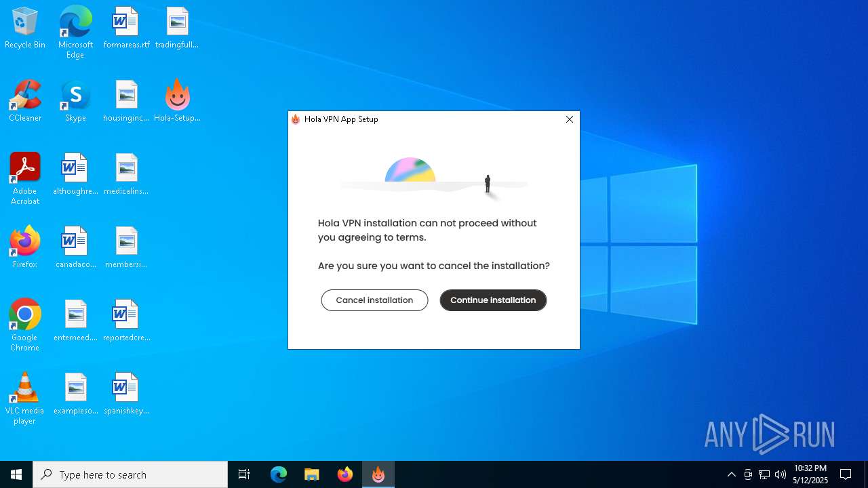The image size is (868, 488).
Task: Launch Microsoft Edge from the taskbar
Action: pos(279,474)
